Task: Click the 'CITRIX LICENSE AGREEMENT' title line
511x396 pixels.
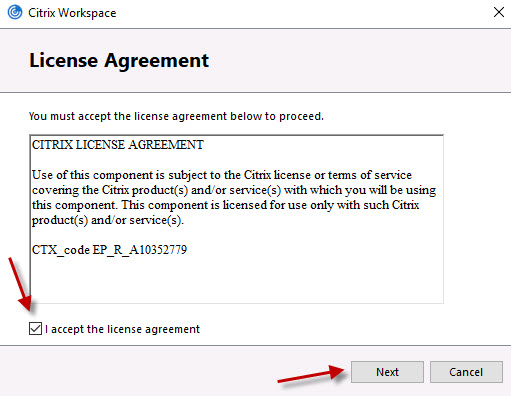Action: pos(118,145)
